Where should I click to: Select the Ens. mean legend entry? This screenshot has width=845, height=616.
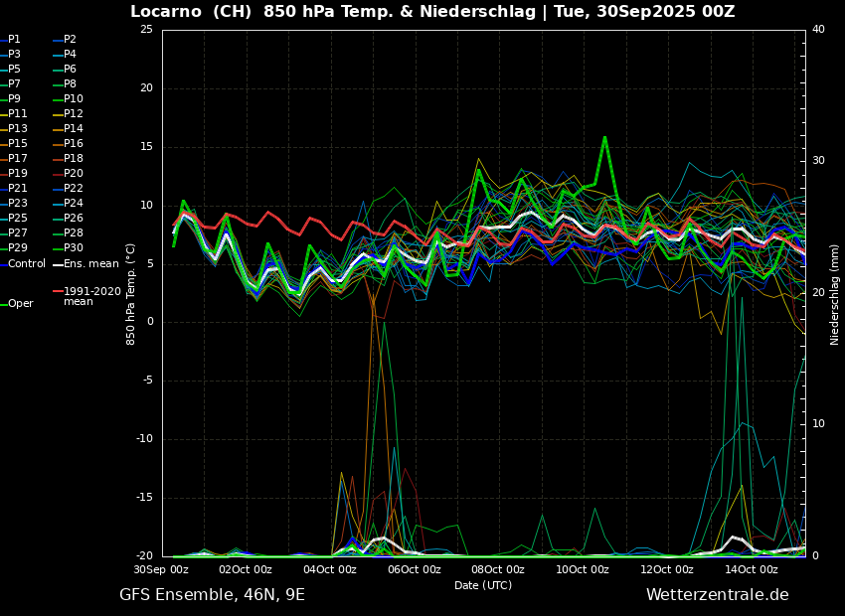[x=90, y=263]
